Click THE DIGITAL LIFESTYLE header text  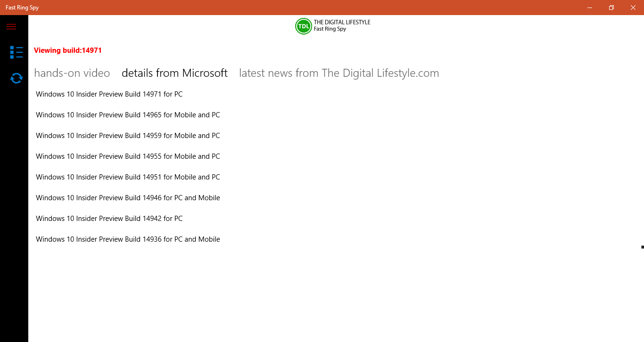pos(342,22)
